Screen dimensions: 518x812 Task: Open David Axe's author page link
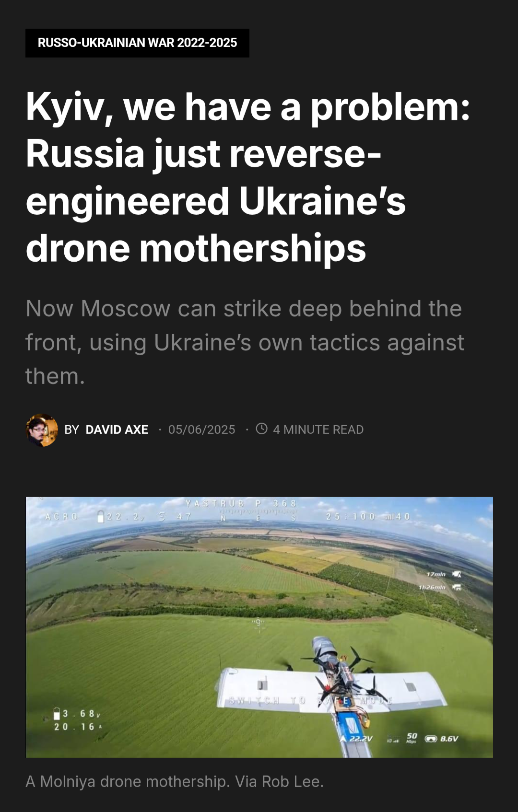pos(117,429)
